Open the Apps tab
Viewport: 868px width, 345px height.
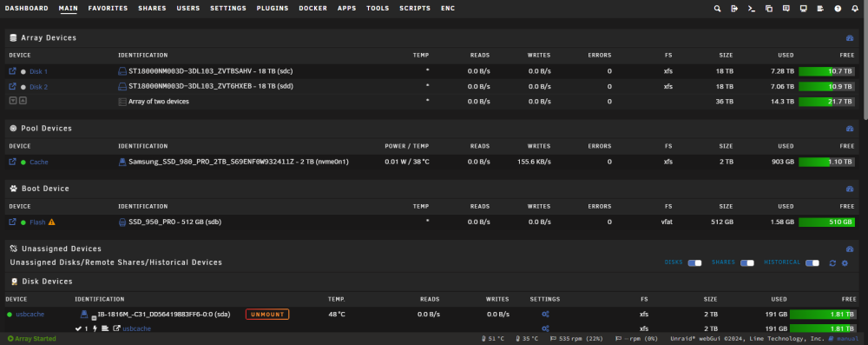(347, 9)
